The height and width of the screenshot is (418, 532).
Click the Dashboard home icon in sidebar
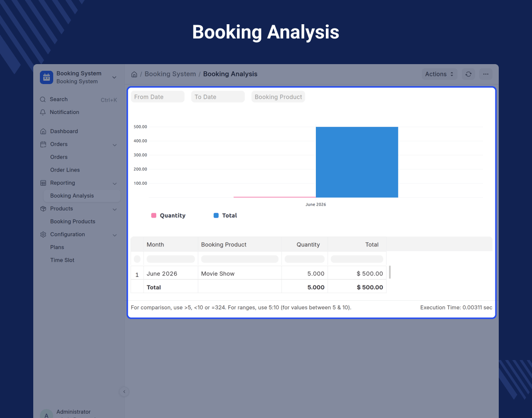coord(43,131)
